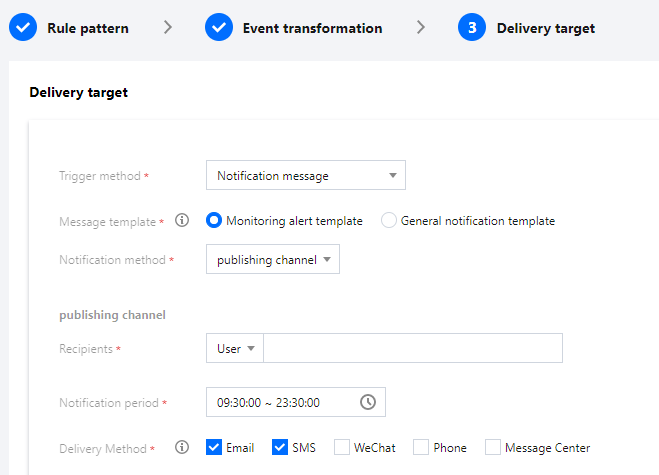The image size is (659, 475).
Task: Open the Trigger method dropdown
Action: pyautogui.click(x=305, y=176)
